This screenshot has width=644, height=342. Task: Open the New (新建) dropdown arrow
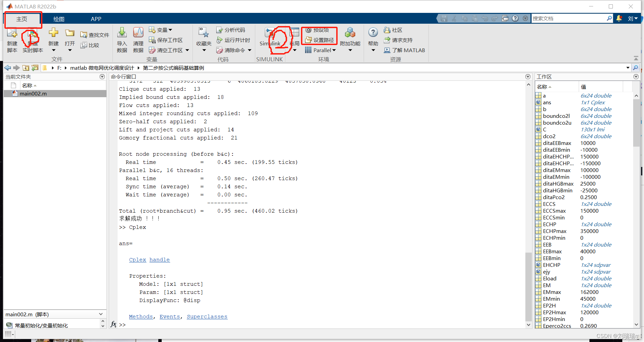[x=54, y=50]
